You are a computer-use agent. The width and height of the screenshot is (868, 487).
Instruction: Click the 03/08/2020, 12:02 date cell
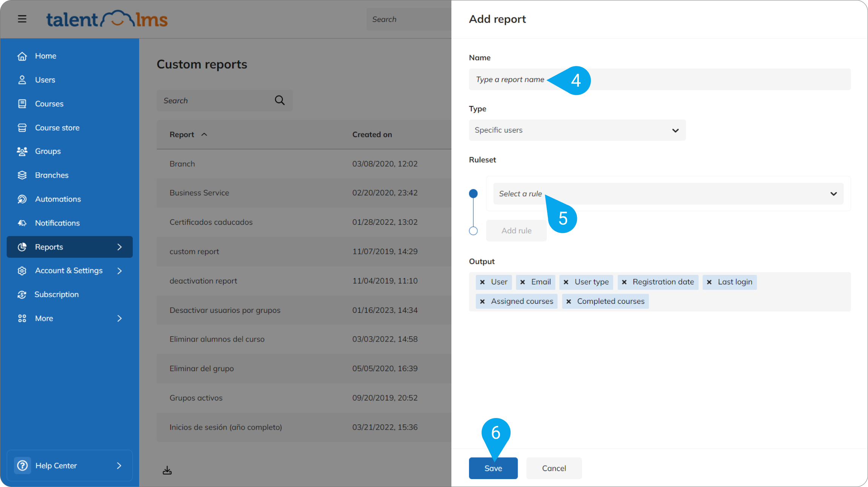(x=385, y=164)
